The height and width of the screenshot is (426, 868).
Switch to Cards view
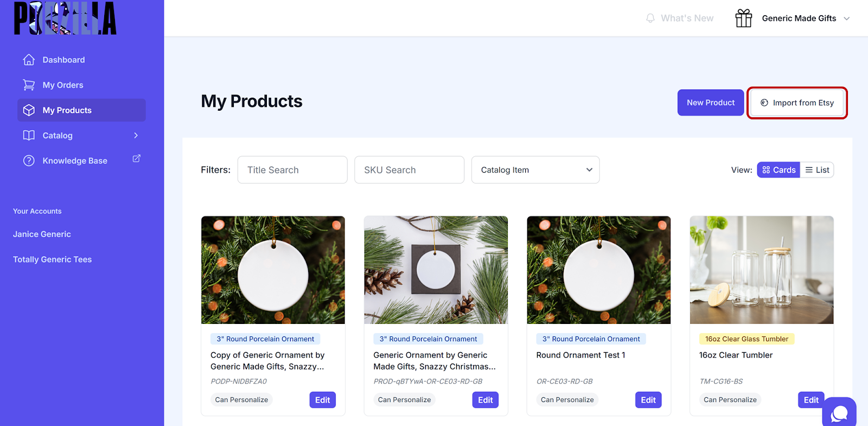pos(778,170)
